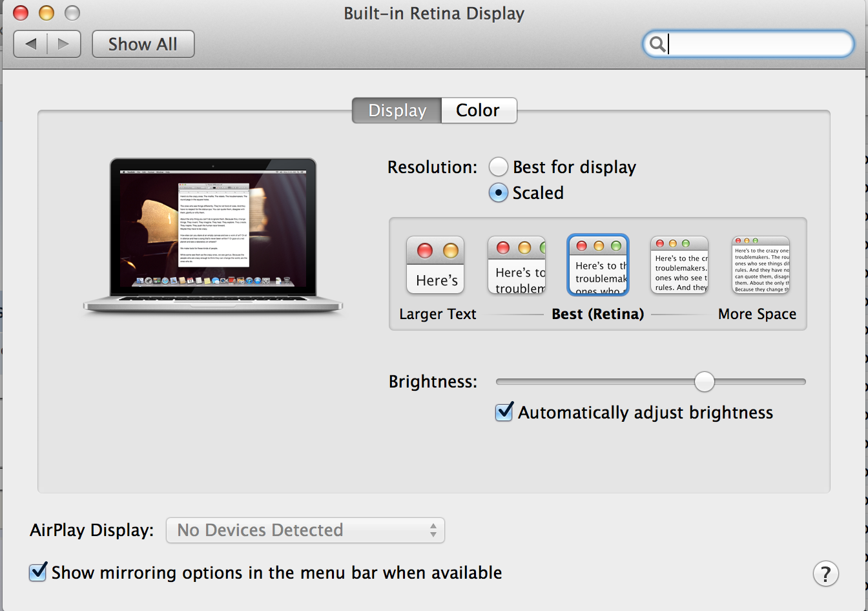The height and width of the screenshot is (611, 868).
Task: Toggle Show mirroring options in menu bar
Action: (x=38, y=572)
